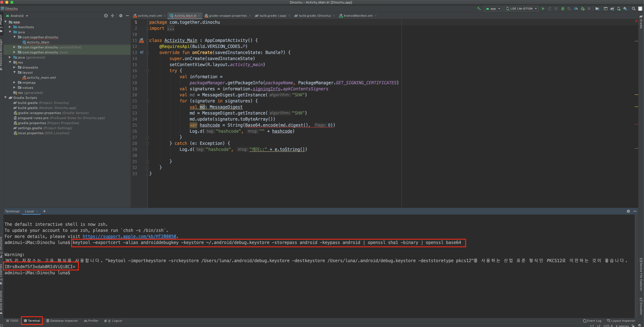
Task: Open the app run configuration dropdown
Action: point(493,9)
